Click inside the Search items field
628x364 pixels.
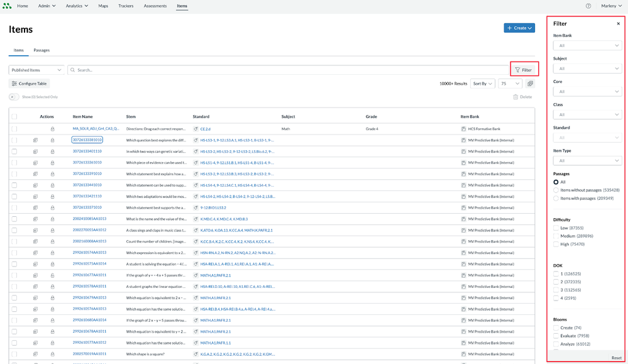pyautogui.click(x=289, y=70)
